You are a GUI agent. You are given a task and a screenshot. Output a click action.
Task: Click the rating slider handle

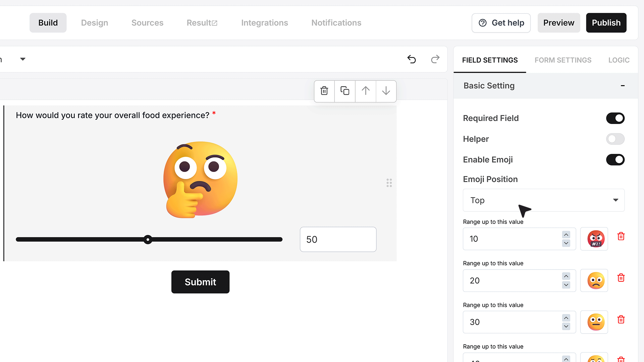point(148,239)
